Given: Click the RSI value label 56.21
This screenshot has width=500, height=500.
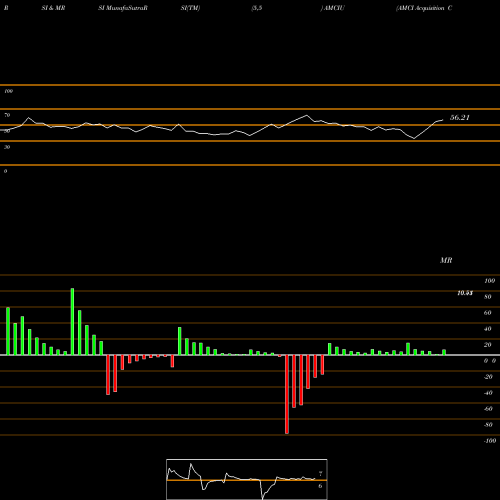Looking at the screenshot, I should (460, 117).
